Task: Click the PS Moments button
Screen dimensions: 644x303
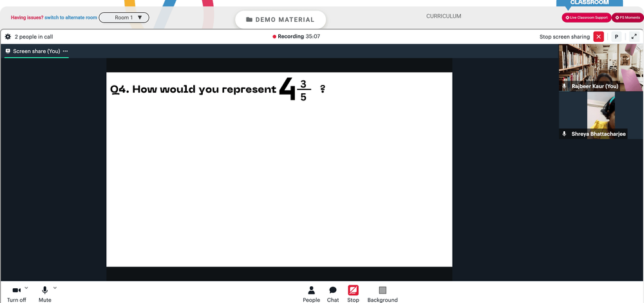Action: click(x=627, y=17)
